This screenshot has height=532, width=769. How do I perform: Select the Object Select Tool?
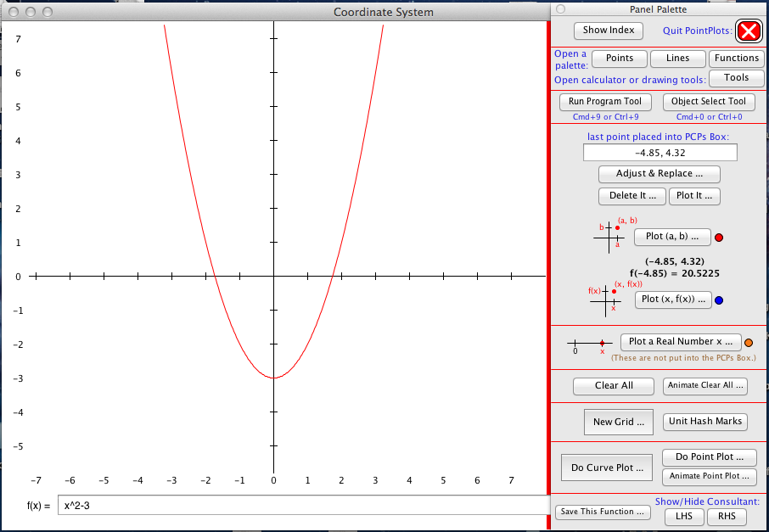709,102
